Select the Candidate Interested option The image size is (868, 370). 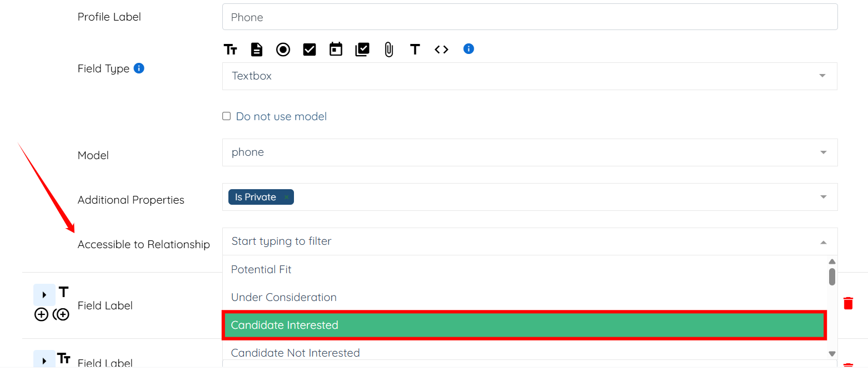pyautogui.click(x=524, y=325)
